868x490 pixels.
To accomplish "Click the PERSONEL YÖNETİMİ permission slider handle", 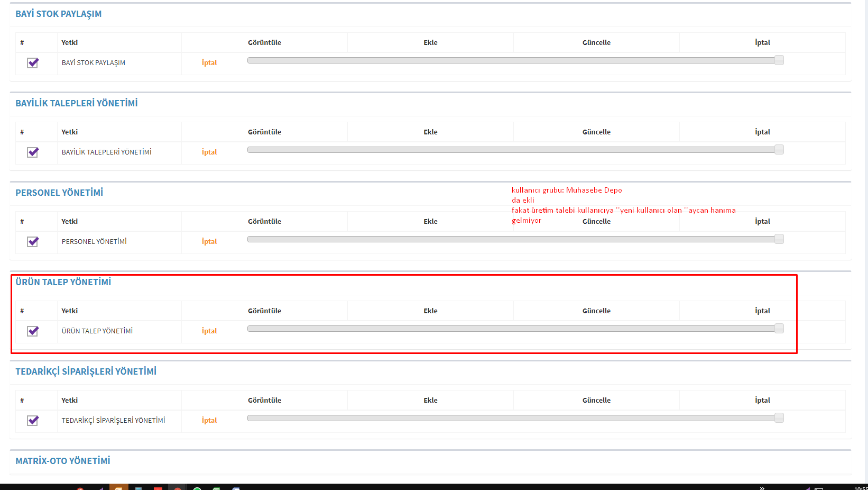I will point(779,239).
